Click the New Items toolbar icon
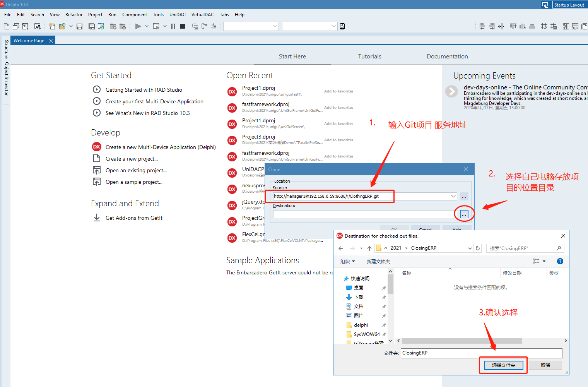The width and height of the screenshot is (588, 387). 52,26
